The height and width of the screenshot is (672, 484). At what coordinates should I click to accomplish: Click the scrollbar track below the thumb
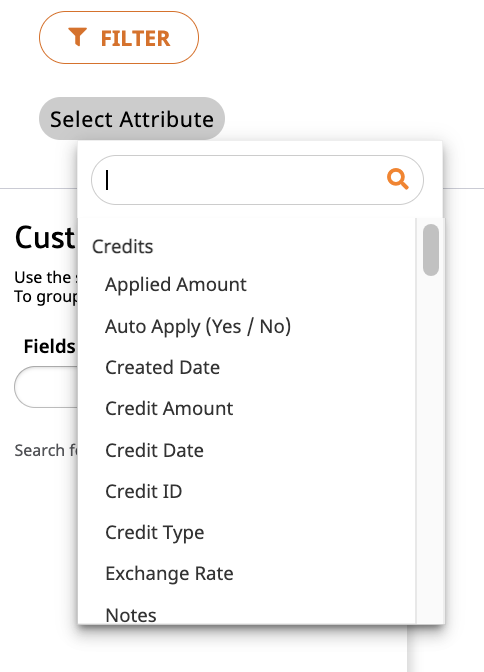(x=430, y=450)
